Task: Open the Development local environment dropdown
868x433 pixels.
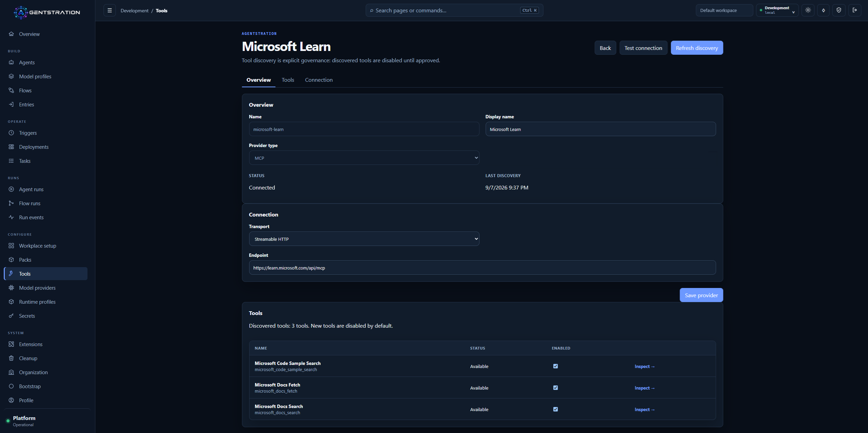Action: [777, 10]
